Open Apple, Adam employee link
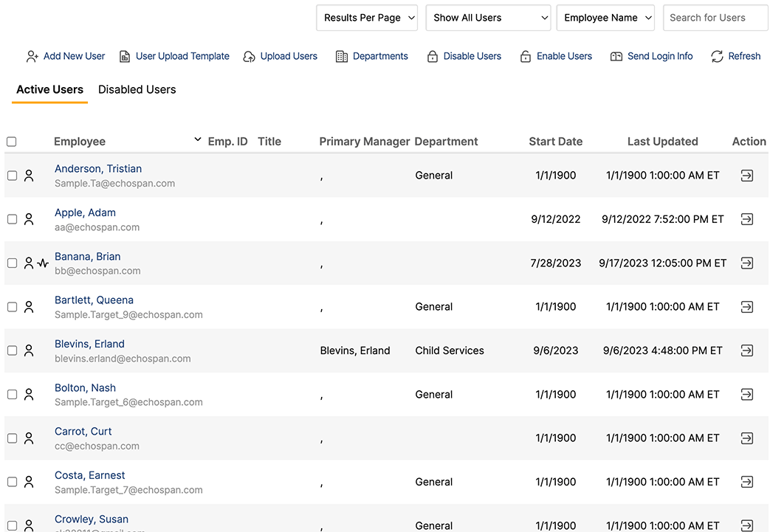 click(85, 213)
